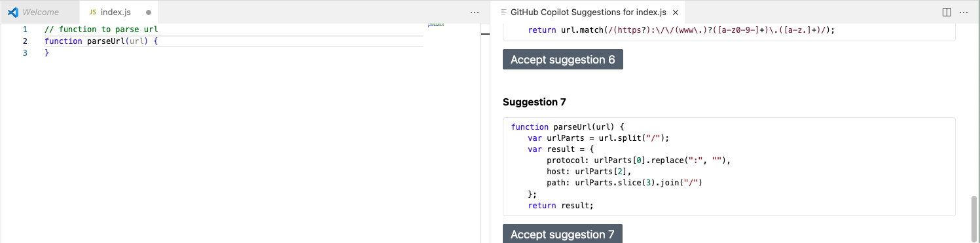Click the unsaved changes dot on index.js tab

(x=149, y=12)
